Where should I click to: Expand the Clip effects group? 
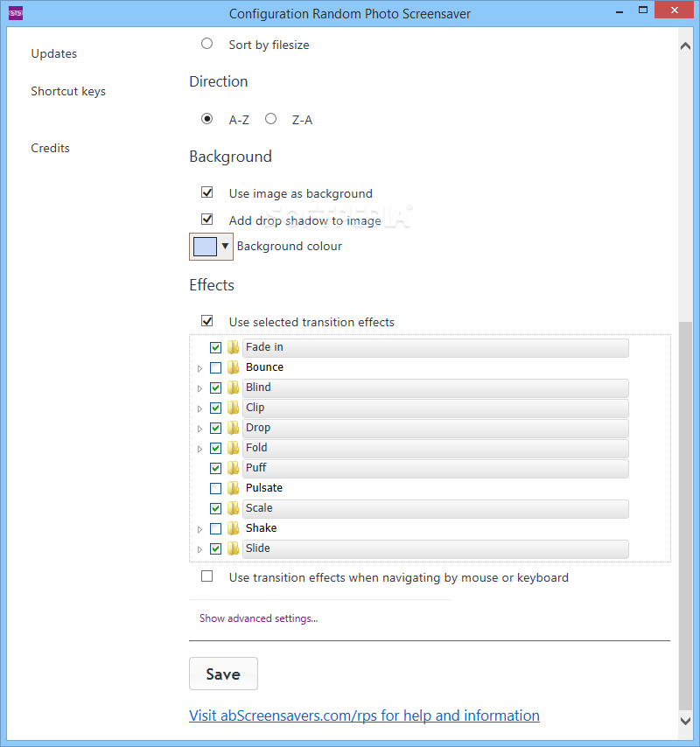[x=199, y=408]
